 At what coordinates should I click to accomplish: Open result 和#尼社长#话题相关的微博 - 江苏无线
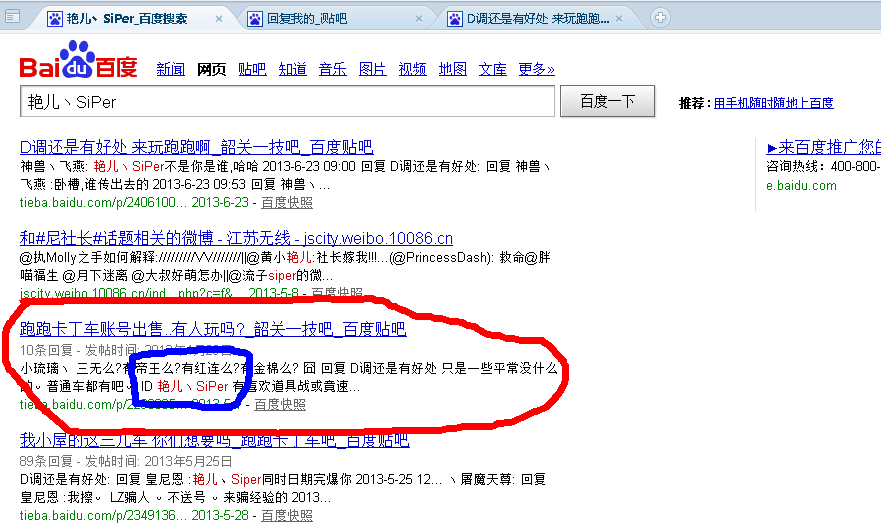pyautogui.click(x=236, y=238)
